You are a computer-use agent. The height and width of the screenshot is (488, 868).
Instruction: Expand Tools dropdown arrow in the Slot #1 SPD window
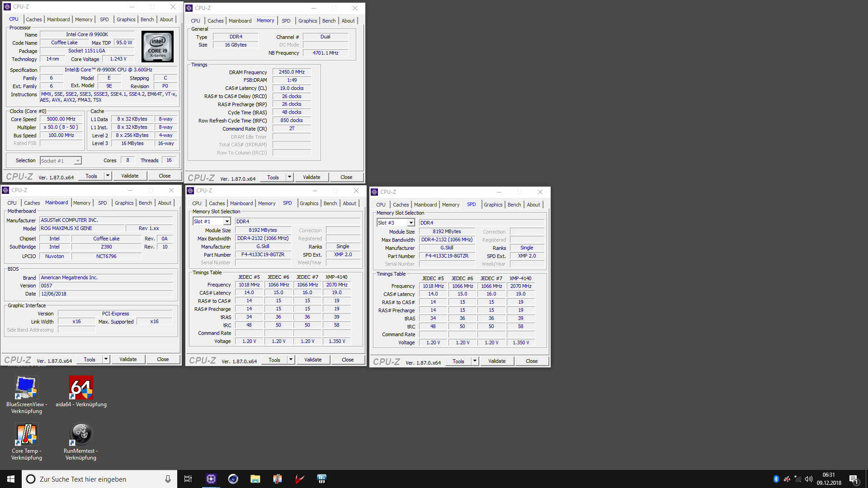[x=291, y=360]
